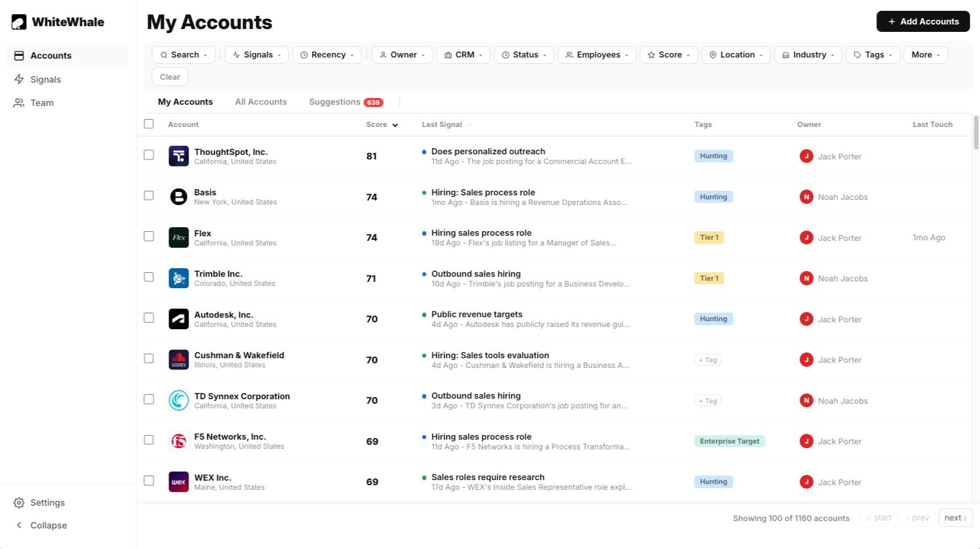Open the Recency filter dropdown
Screen dimensions: 980x549
pos(327,55)
